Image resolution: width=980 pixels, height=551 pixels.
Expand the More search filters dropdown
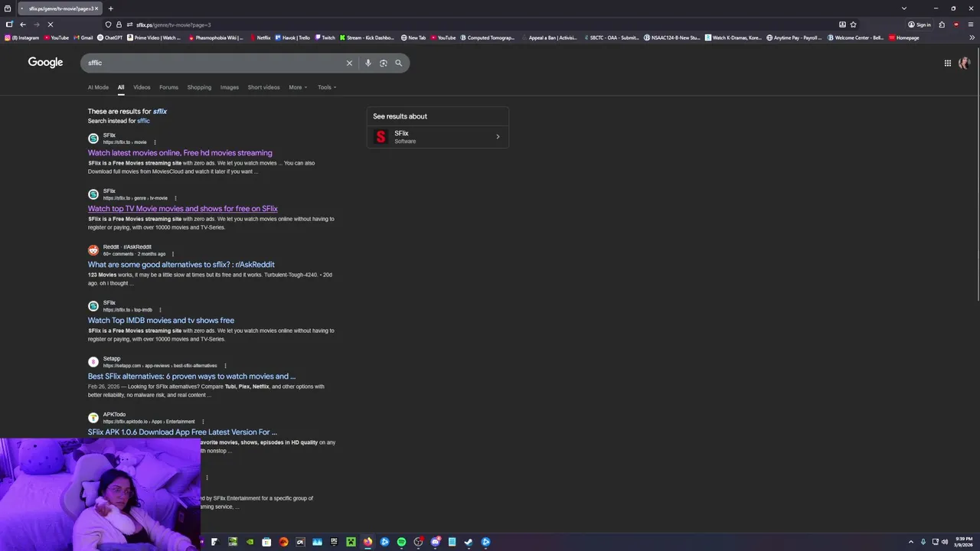pos(298,87)
